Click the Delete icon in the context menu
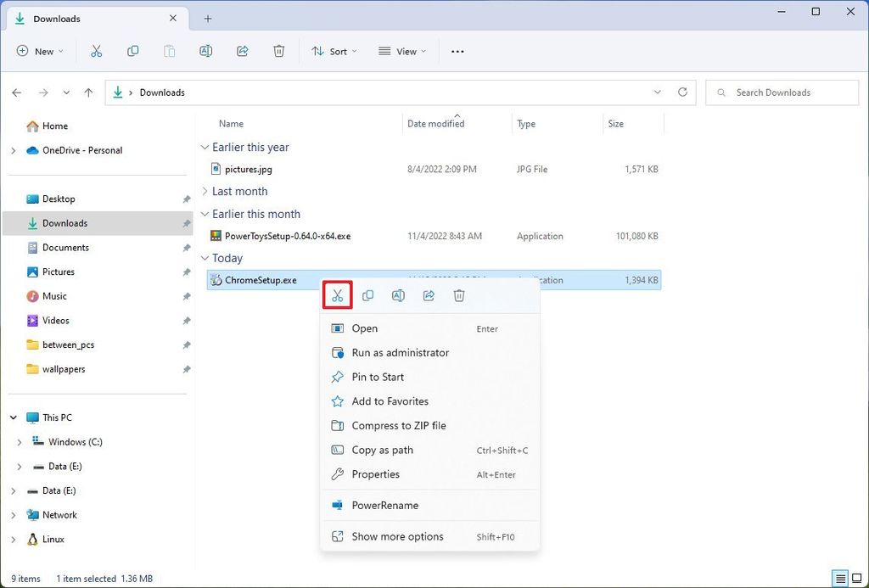The height and width of the screenshot is (588, 869). pyautogui.click(x=459, y=295)
